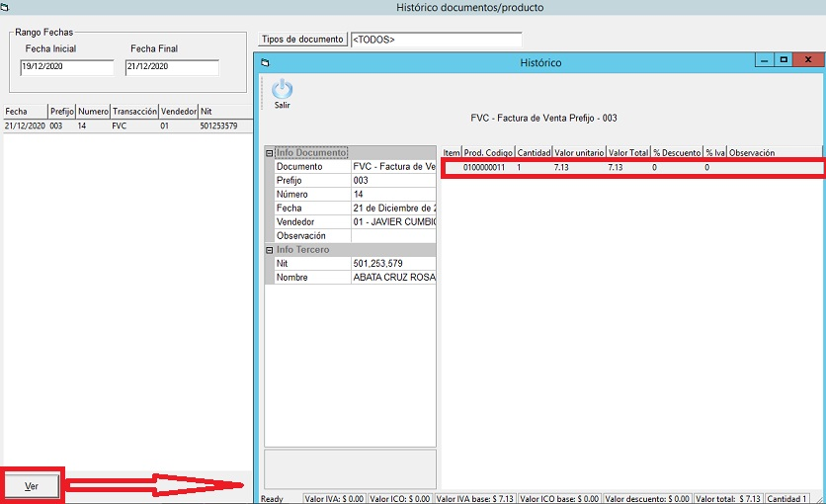Close the Histórico window
This screenshot has width=826, height=504.
click(x=808, y=60)
